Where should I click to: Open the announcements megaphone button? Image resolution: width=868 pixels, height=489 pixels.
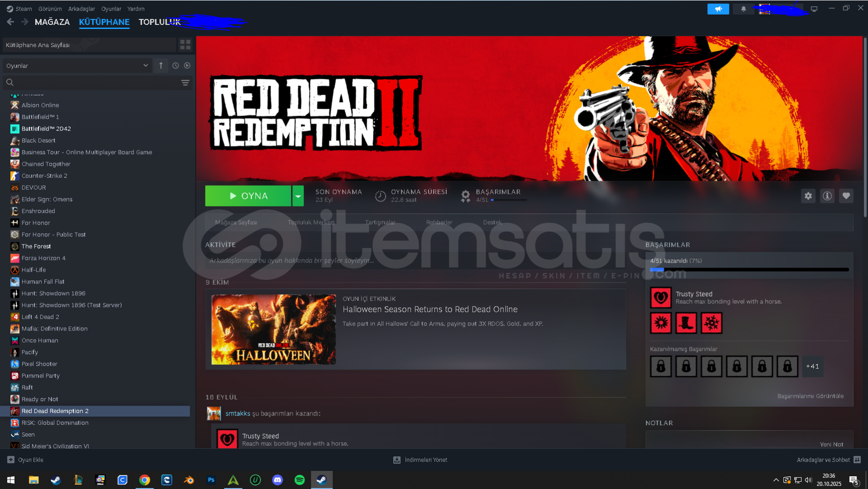[718, 9]
